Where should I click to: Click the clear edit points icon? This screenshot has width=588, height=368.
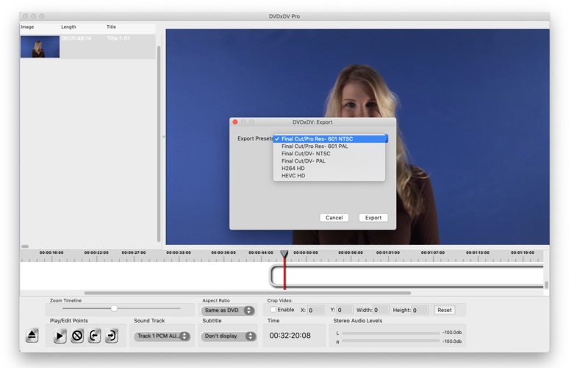coord(77,336)
